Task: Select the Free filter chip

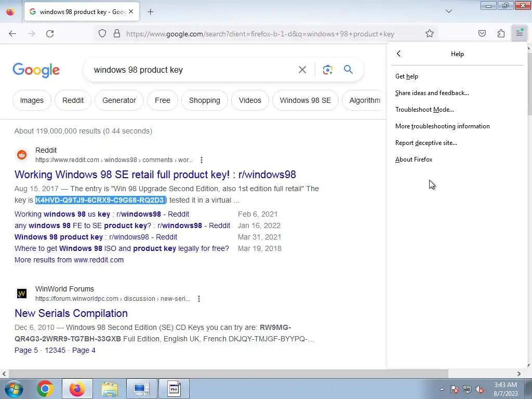Action: (163, 100)
